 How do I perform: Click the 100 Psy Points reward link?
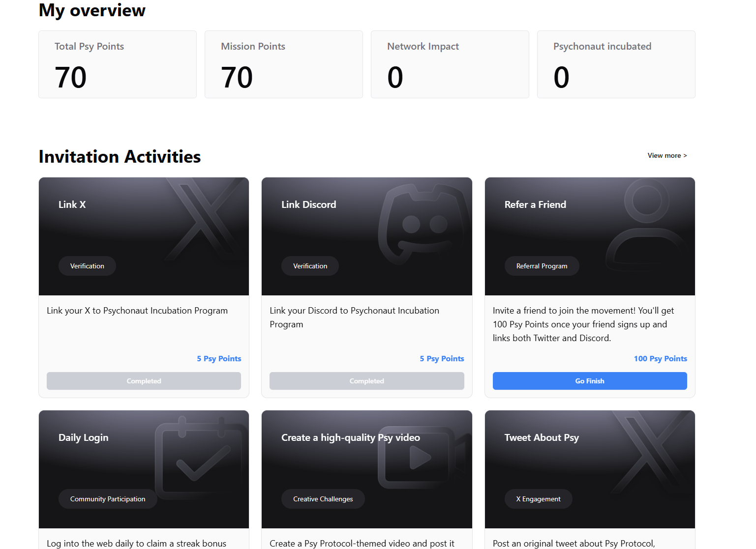coord(660,359)
